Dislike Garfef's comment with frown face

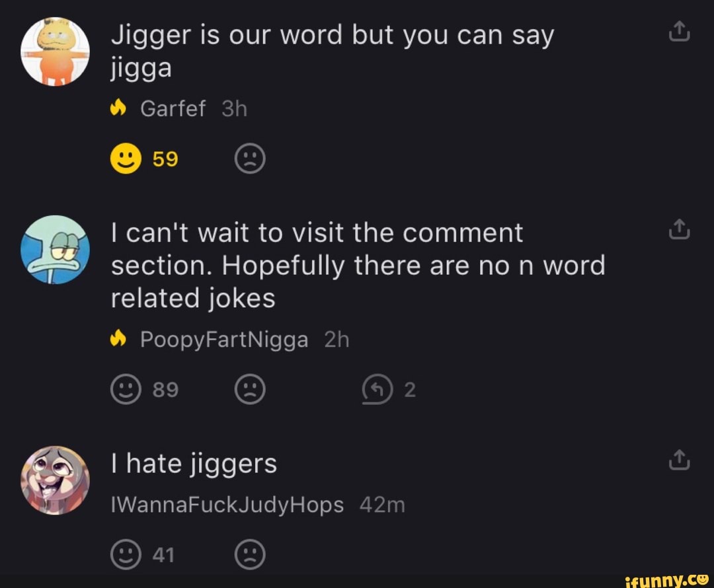point(249,159)
